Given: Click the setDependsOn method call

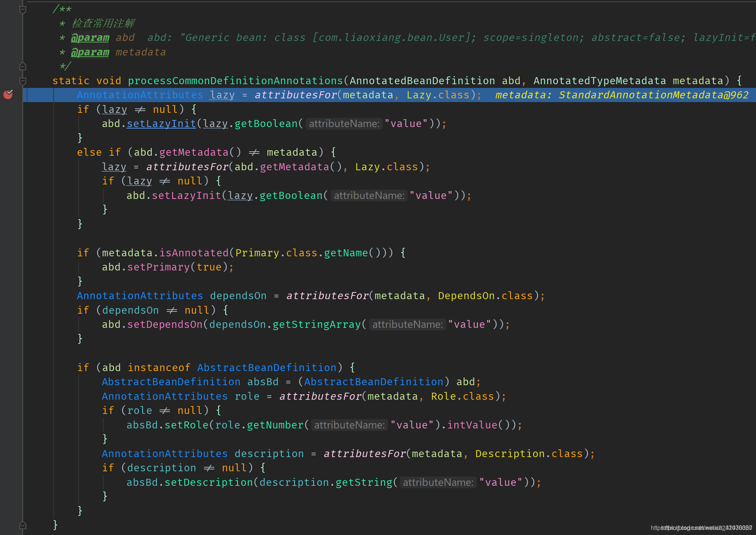Looking at the screenshot, I should pyautogui.click(x=165, y=325).
